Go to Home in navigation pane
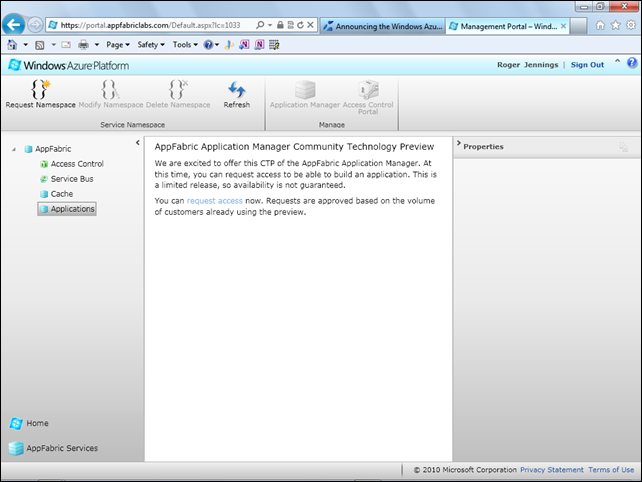 29,423
